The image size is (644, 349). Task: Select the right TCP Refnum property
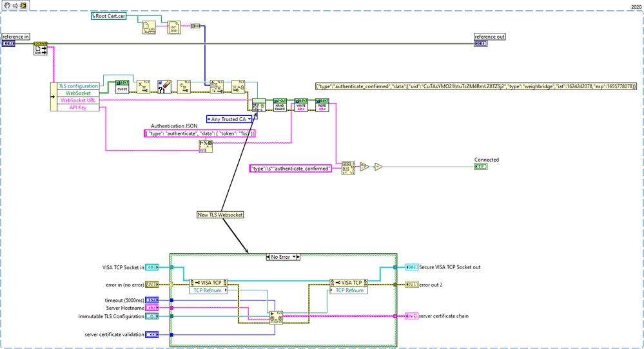pos(349,290)
